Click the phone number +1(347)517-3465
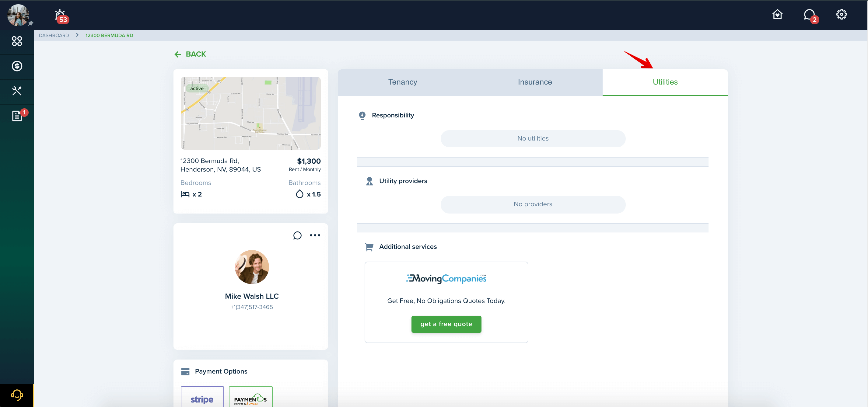Screen dimensions: 868x407 point(252,307)
